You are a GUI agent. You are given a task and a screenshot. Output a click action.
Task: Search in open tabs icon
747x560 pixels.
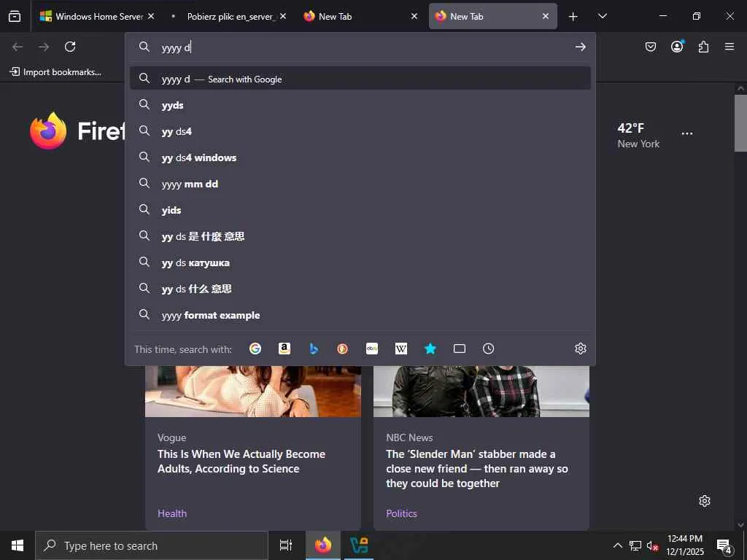[x=460, y=349]
